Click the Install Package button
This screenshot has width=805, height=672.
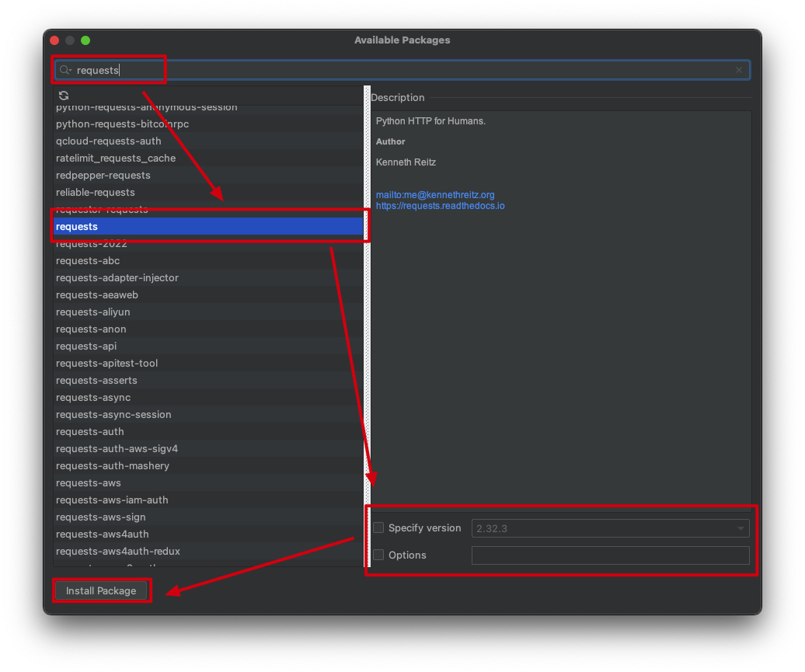[x=101, y=590]
